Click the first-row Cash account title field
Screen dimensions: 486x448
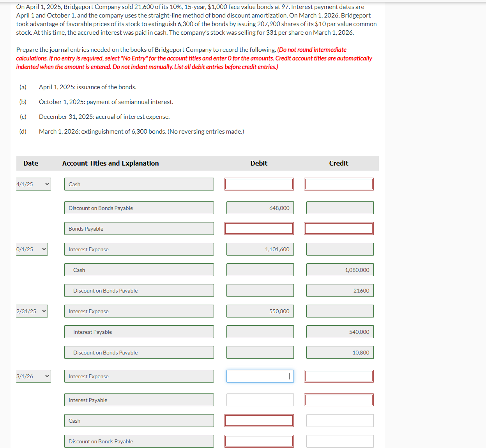139,184
